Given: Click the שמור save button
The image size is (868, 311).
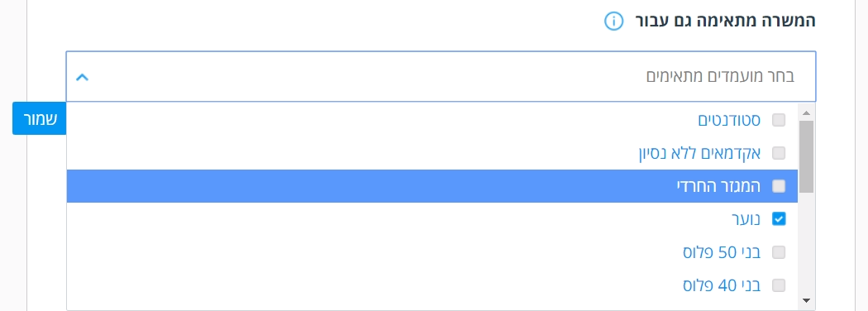Looking at the screenshot, I should tap(40, 118).
